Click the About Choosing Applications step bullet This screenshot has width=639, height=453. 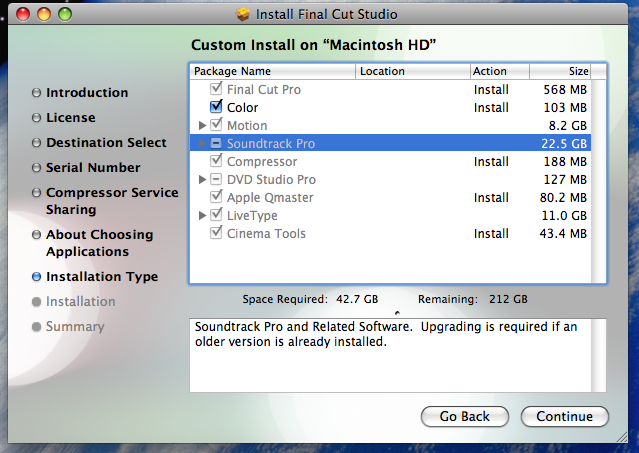36,235
